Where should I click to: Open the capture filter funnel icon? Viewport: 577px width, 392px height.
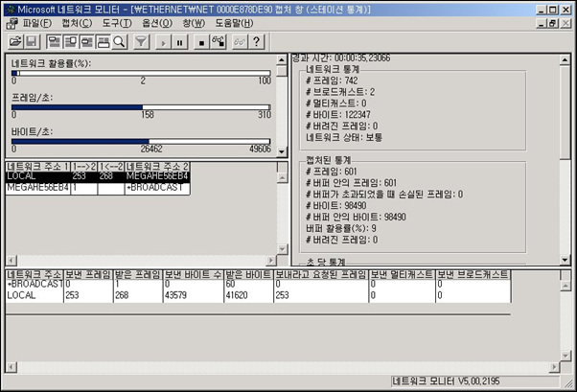(x=141, y=41)
